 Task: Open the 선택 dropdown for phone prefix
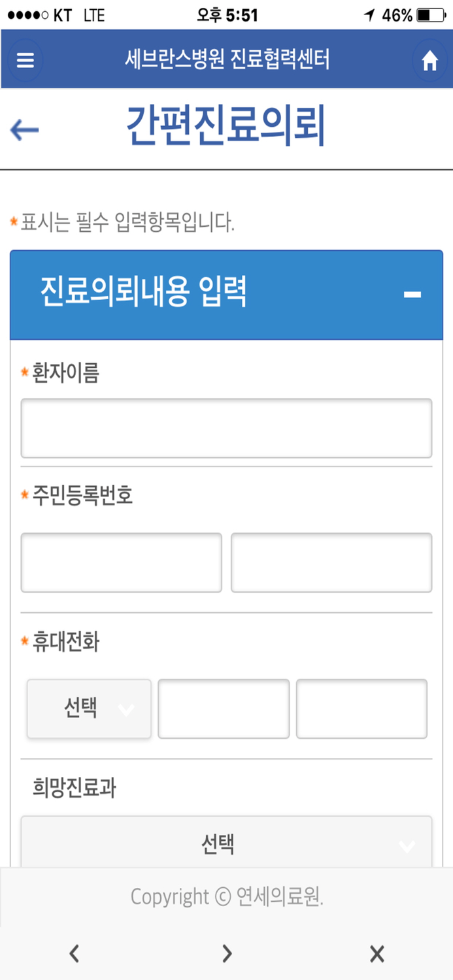point(88,709)
